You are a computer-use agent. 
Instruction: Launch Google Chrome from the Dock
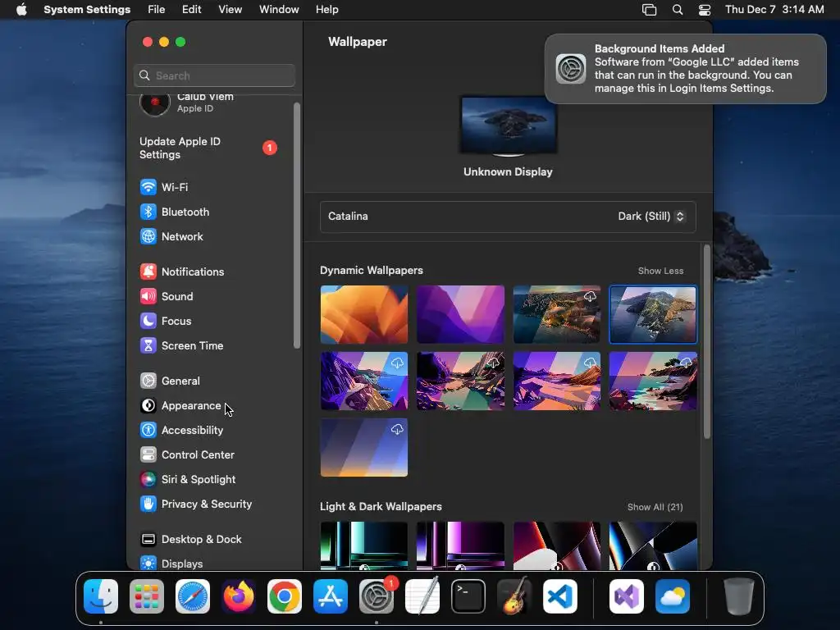[x=285, y=596]
